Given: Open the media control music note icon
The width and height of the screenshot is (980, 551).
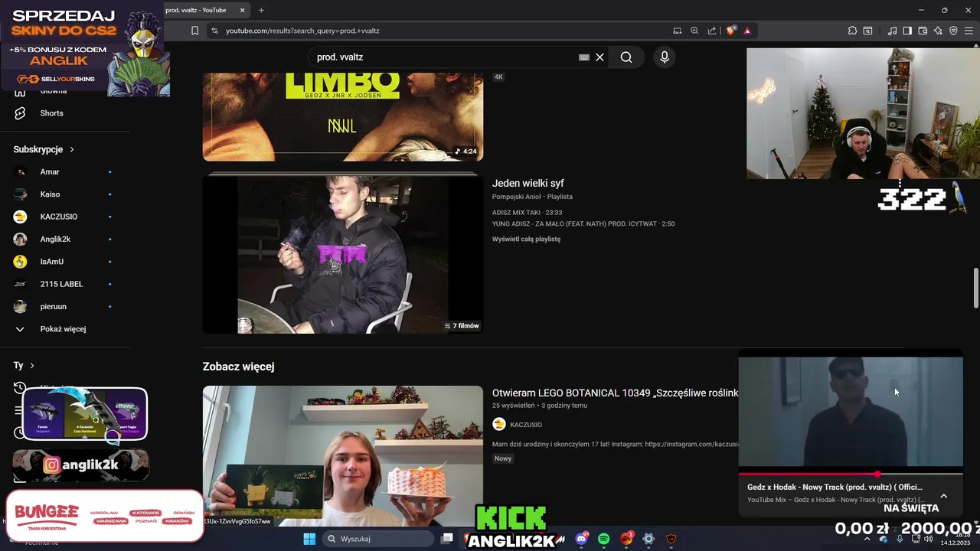Looking at the screenshot, I should [x=892, y=31].
